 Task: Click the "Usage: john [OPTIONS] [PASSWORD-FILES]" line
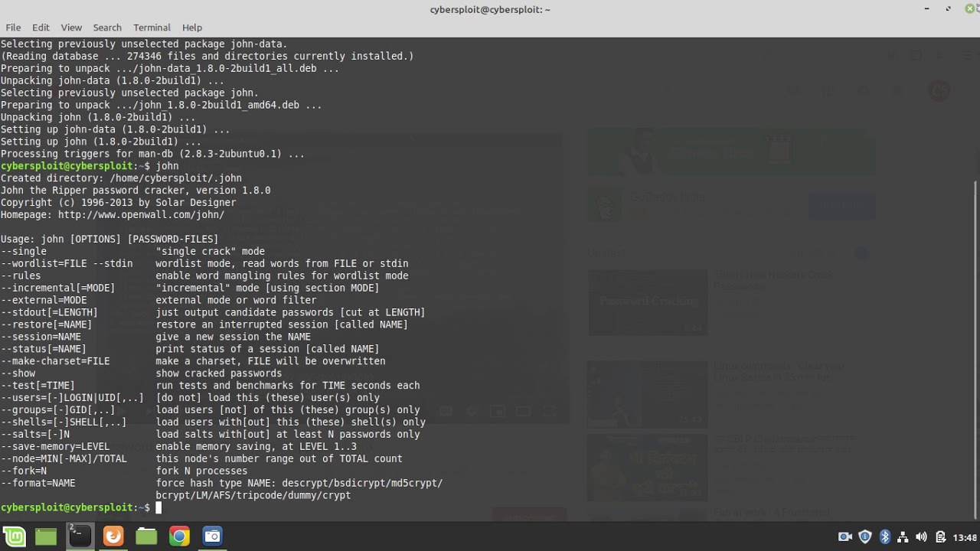(x=109, y=240)
